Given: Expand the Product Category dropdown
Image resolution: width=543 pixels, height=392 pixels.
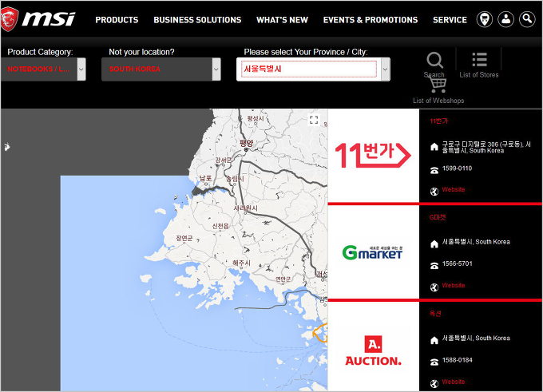Looking at the screenshot, I should tap(81, 69).
